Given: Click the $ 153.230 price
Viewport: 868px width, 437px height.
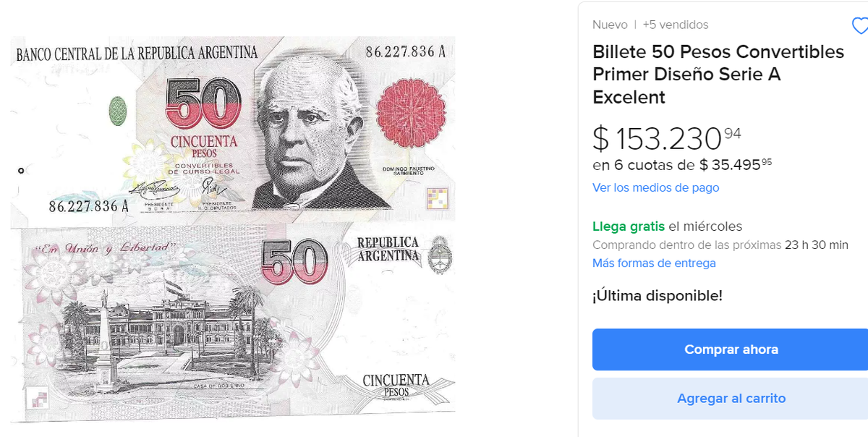Looking at the screenshot, I should (666, 138).
